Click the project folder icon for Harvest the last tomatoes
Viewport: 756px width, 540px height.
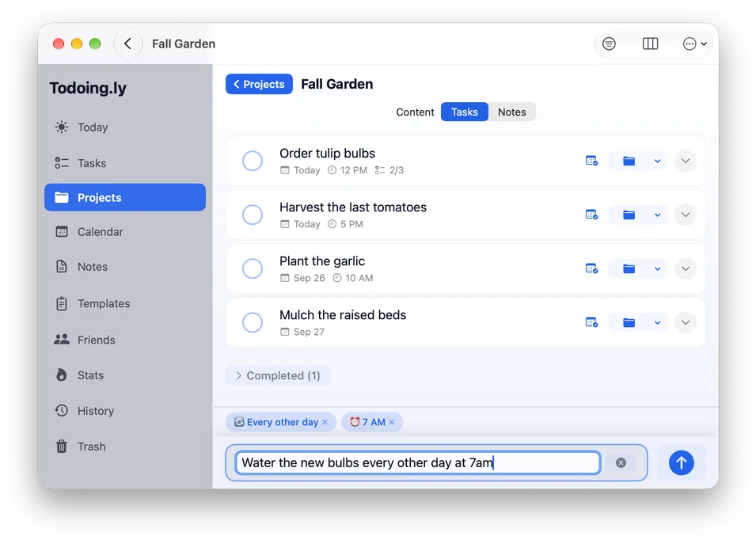629,215
